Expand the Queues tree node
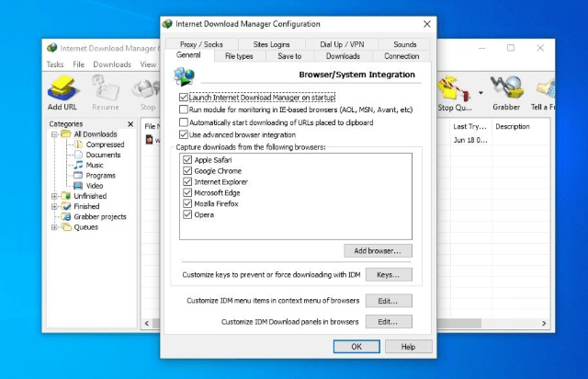Image resolution: width=588 pixels, height=379 pixels. tap(55, 227)
